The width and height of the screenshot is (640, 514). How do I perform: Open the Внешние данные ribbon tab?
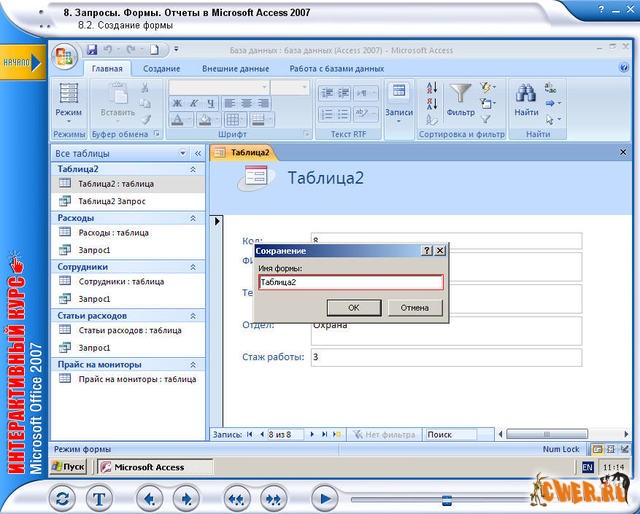point(235,68)
